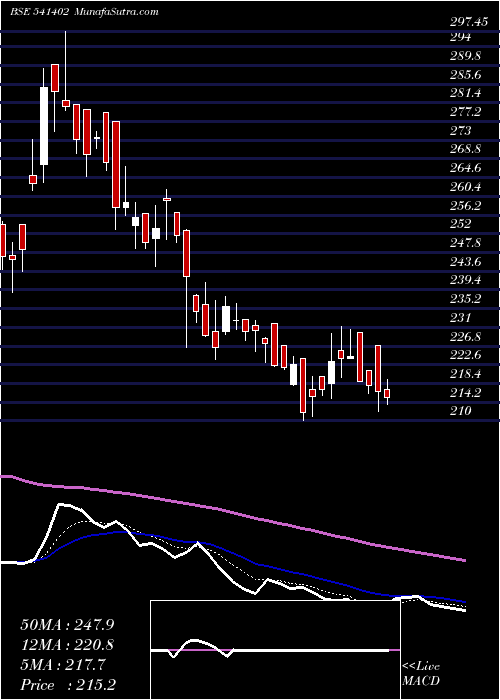Click the 210 price axis label
The width and height of the screenshot is (500, 700).
pos(460,411)
